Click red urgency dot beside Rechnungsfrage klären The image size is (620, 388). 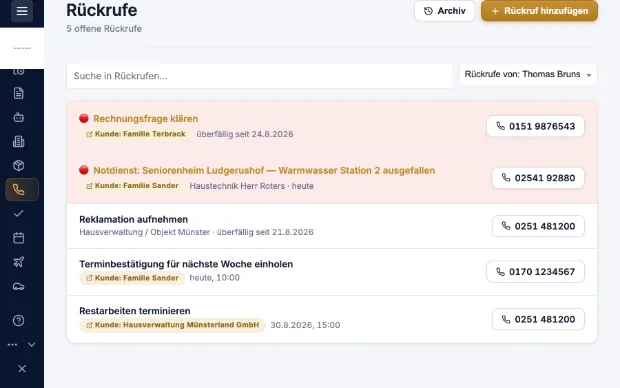84,118
